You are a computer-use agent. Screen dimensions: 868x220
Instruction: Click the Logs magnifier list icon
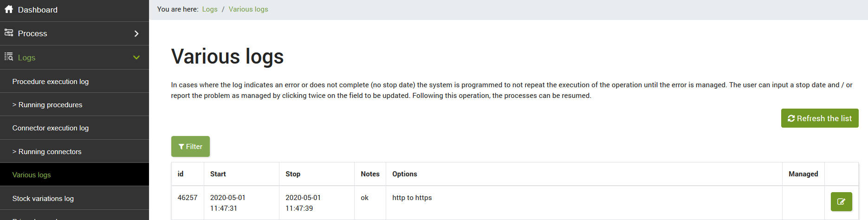[9, 57]
